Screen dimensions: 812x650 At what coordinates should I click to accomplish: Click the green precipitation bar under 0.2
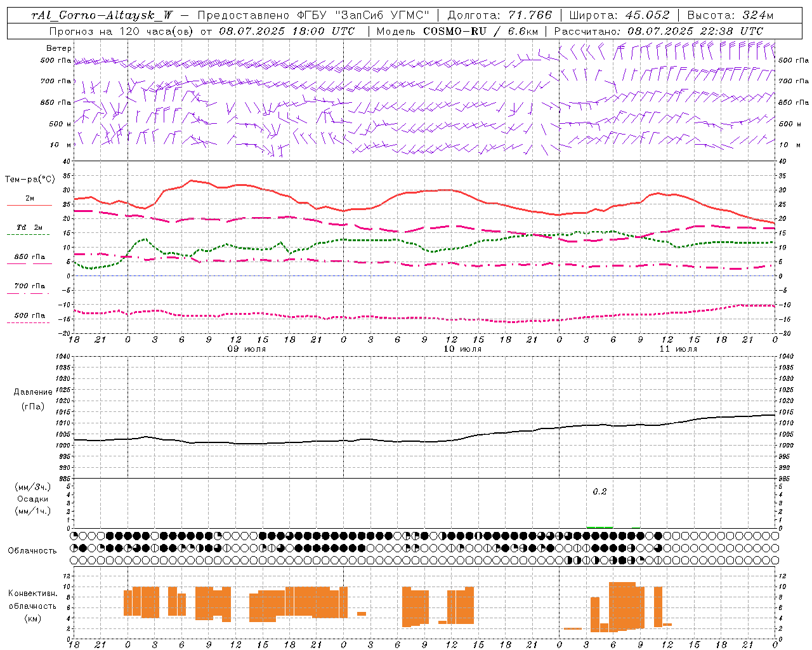click(x=599, y=527)
